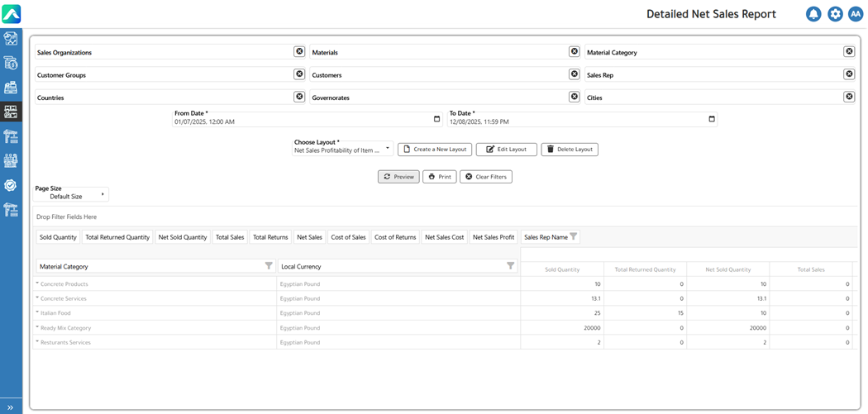Click the Customers input field
Screen dimensions: 868x414
[438, 75]
